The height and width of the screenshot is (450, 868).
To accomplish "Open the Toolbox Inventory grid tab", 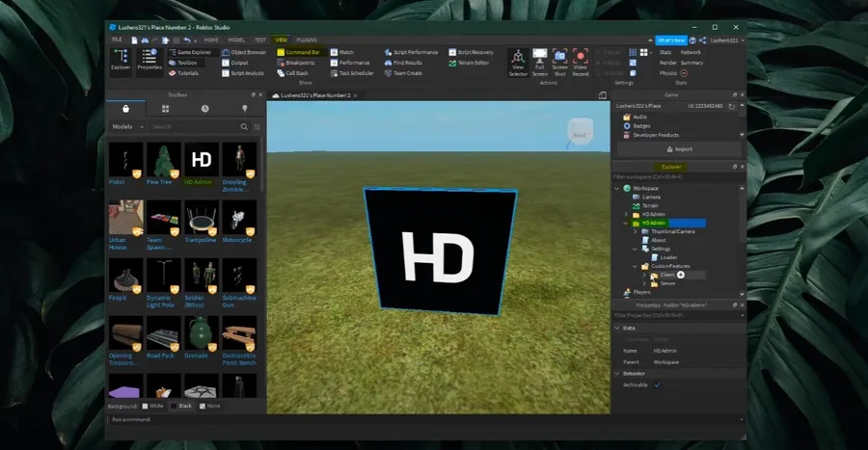I will pyautogui.click(x=165, y=109).
